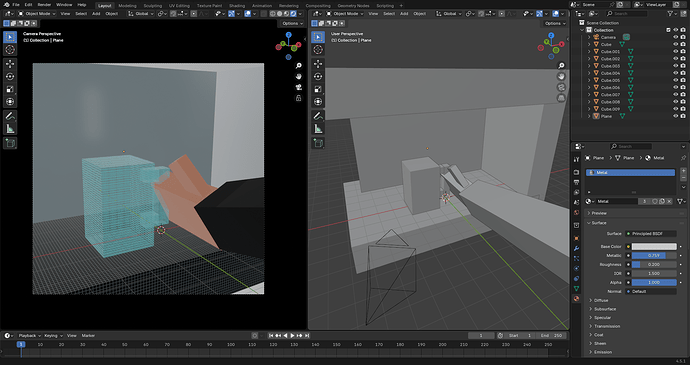The width and height of the screenshot is (690, 365).
Task: Select the Transform tool in the left viewport
Action: tap(10, 102)
